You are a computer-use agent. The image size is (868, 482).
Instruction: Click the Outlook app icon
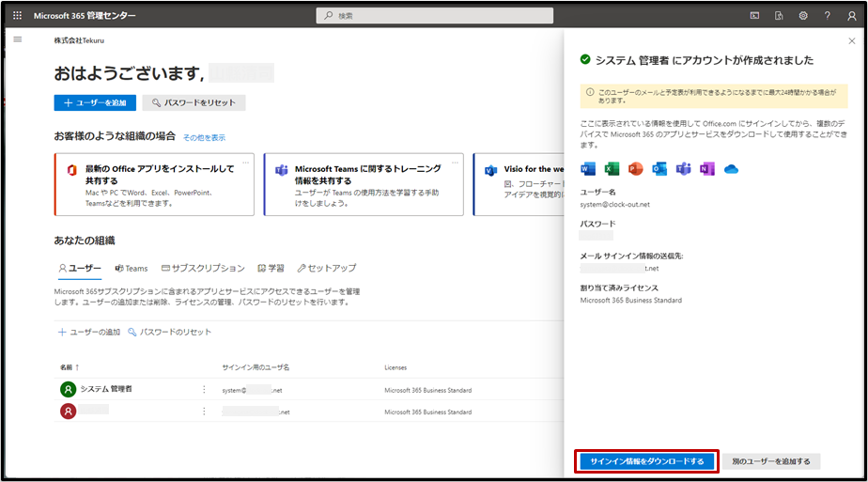coord(659,169)
